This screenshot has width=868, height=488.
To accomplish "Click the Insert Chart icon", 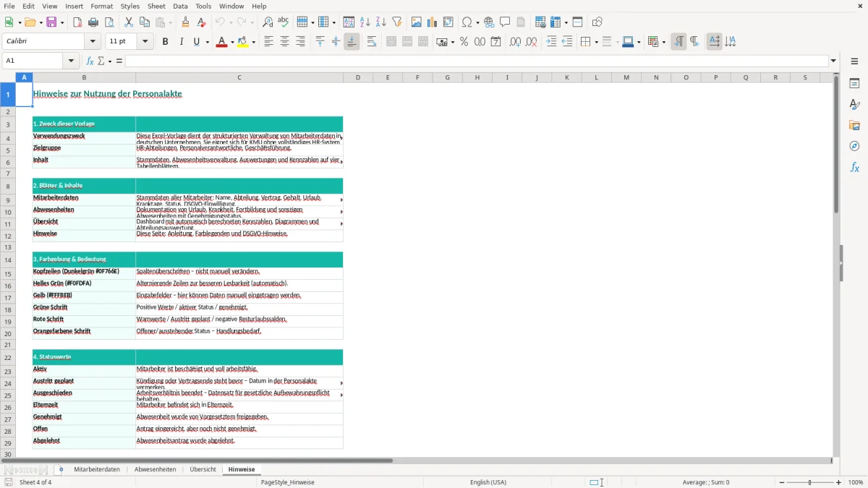I will tap(433, 22).
